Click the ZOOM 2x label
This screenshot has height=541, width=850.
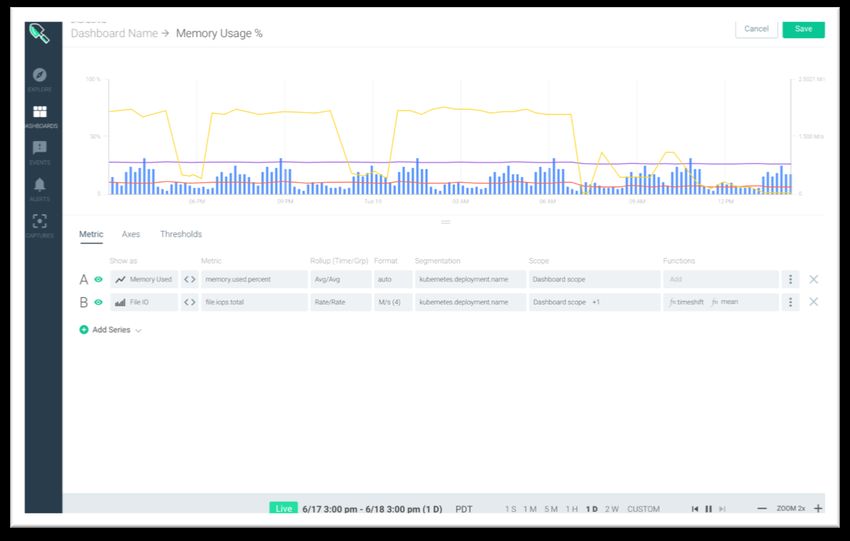tap(791, 508)
